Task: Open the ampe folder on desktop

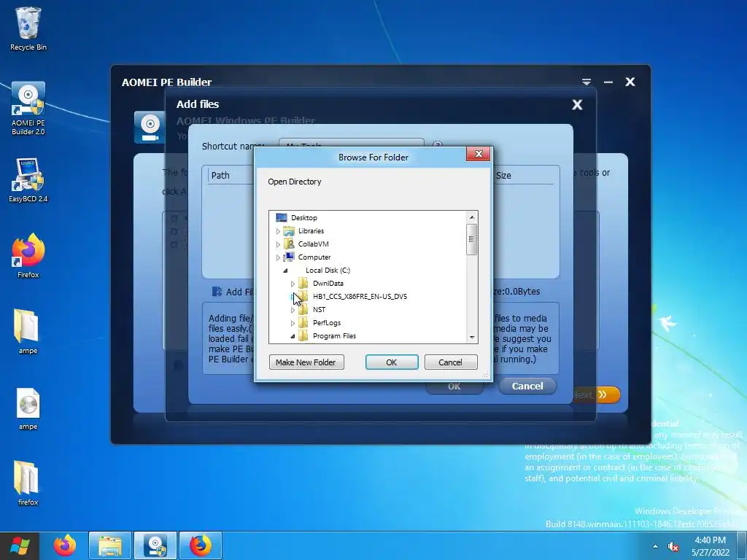Action: click(x=28, y=332)
